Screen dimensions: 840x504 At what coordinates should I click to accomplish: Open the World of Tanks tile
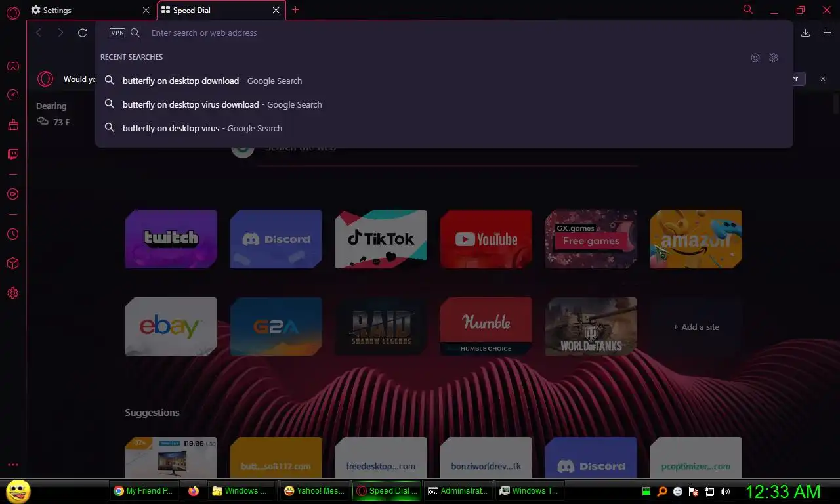(x=591, y=326)
